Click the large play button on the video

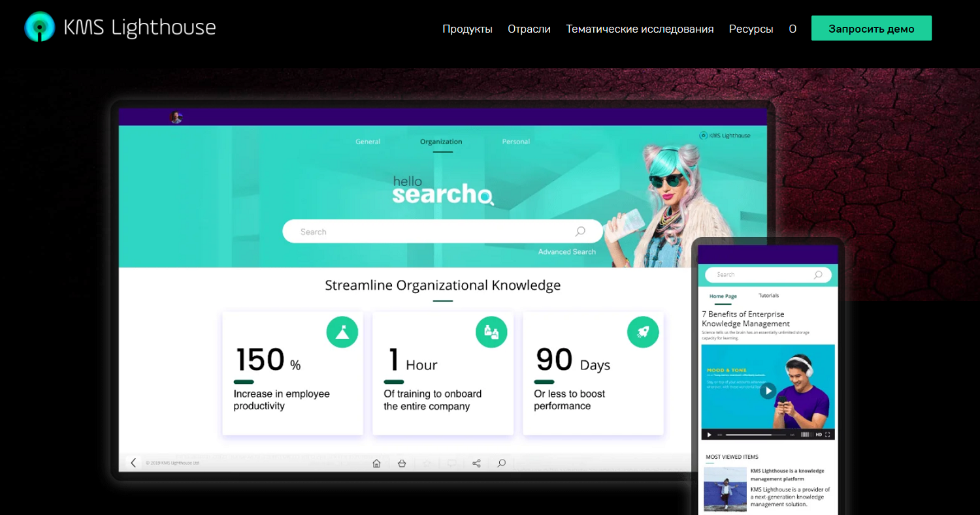[768, 390]
